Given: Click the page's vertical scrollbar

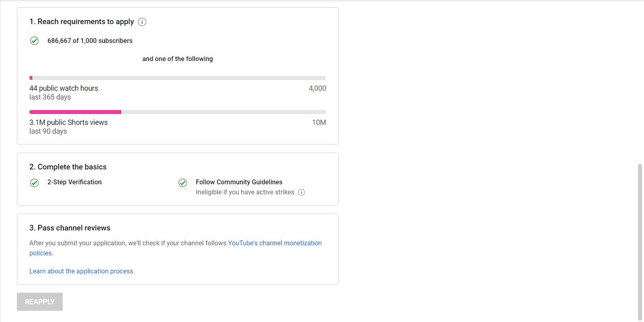Looking at the screenshot, I should [x=640, y=241].
